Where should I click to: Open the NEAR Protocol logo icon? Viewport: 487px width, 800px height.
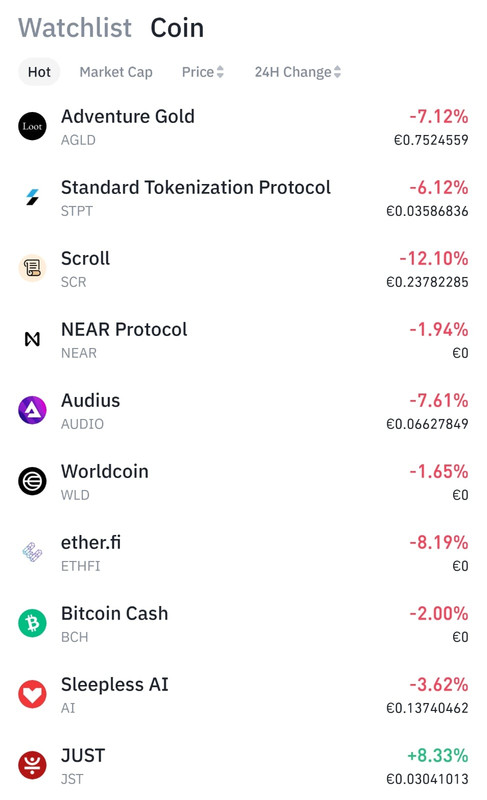pos(32,339)
